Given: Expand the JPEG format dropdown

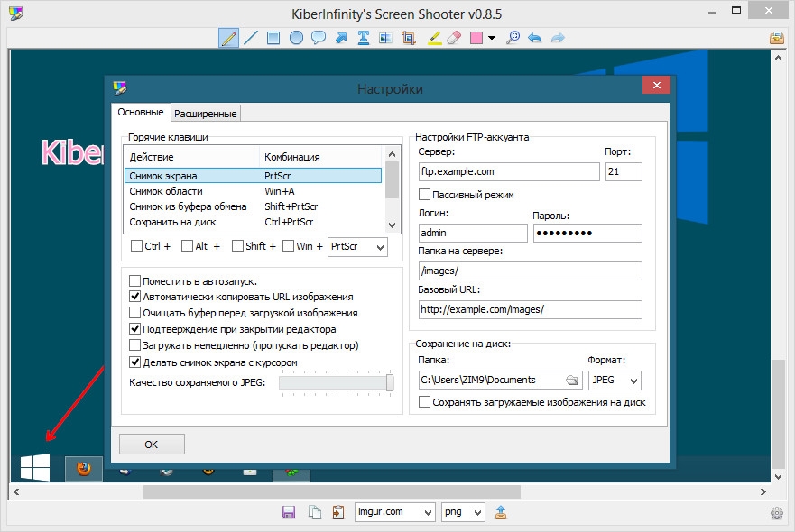Looking at the screenshot, I should (x=615, y=380).
